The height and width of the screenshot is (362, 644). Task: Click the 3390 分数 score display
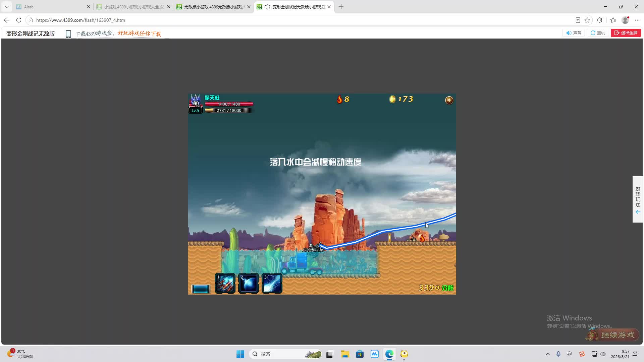[x=436, y=288]
